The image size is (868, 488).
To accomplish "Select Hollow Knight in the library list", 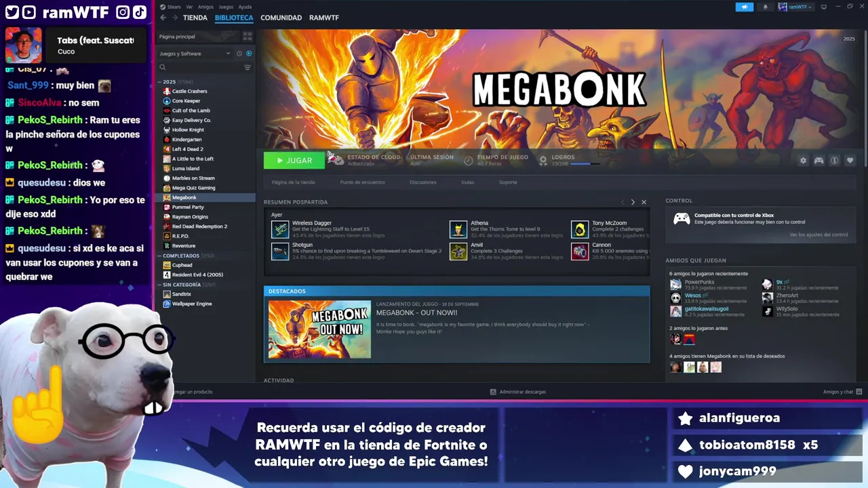I will pyautogui.click(x=188, y=130).
